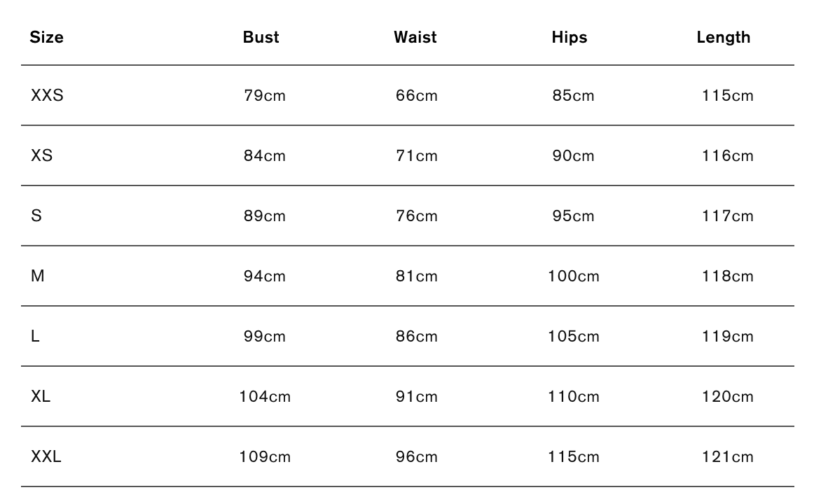The width and height of the screenshot is (821, 504).
Task: Click the Size column header
Action: coord(47,38)
